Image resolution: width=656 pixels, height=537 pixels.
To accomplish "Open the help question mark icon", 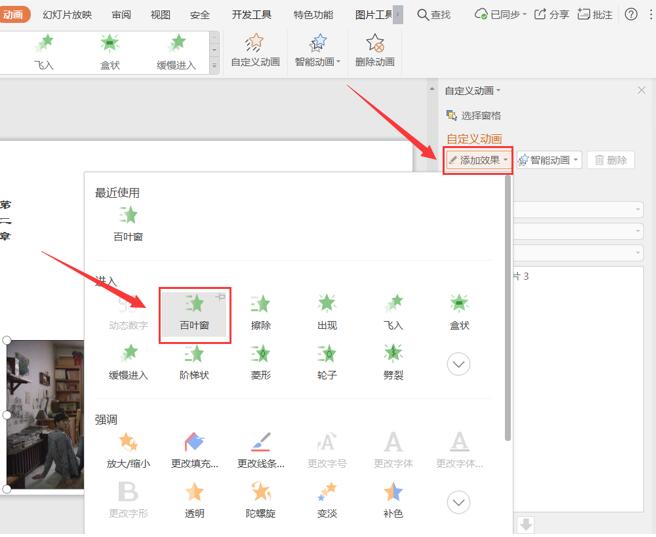I will coord(631,15).
